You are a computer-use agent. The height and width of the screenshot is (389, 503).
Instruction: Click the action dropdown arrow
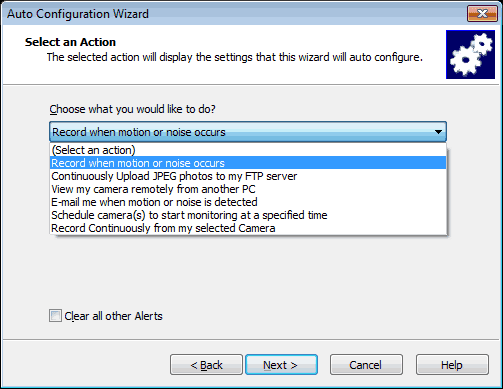(x=438, y=132)
